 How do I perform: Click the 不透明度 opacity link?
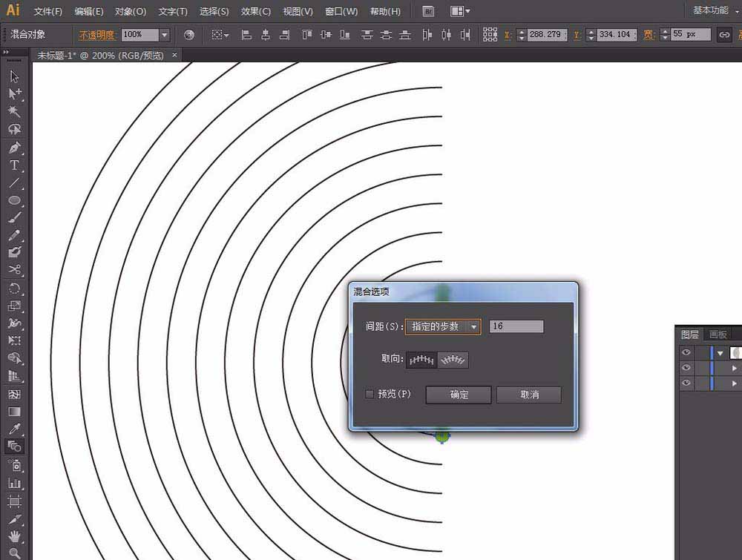point(97,35)
